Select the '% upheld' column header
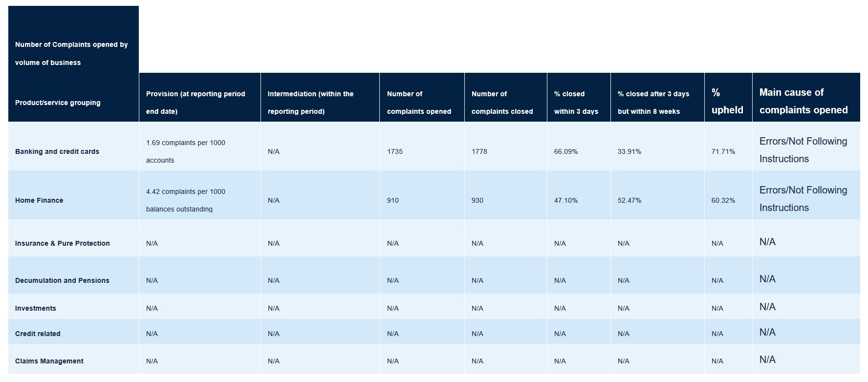Image resolution: width=868 pixels, height=382 pixels. (727, 101)
